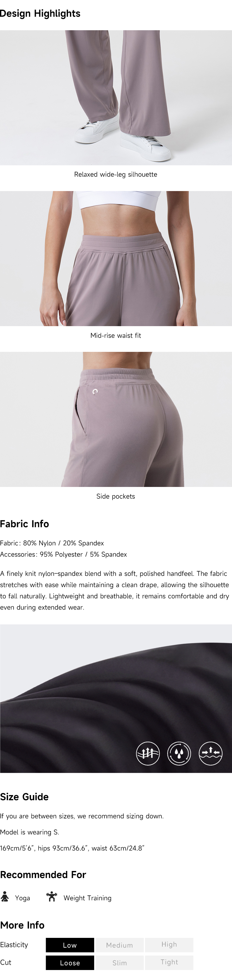Select the Medium elasticity option
Screen dimensions: 232x980
[119, 945]
